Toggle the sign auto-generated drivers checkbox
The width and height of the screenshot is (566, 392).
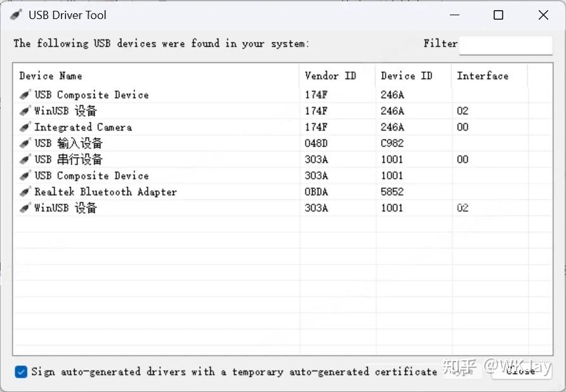[21, 372]
